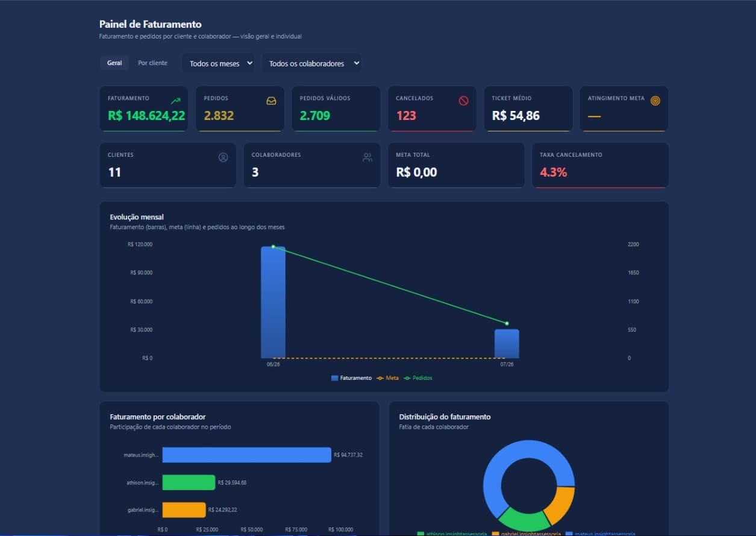
Task: Click the 3 colaboradores value
Action: click(255, 172)
